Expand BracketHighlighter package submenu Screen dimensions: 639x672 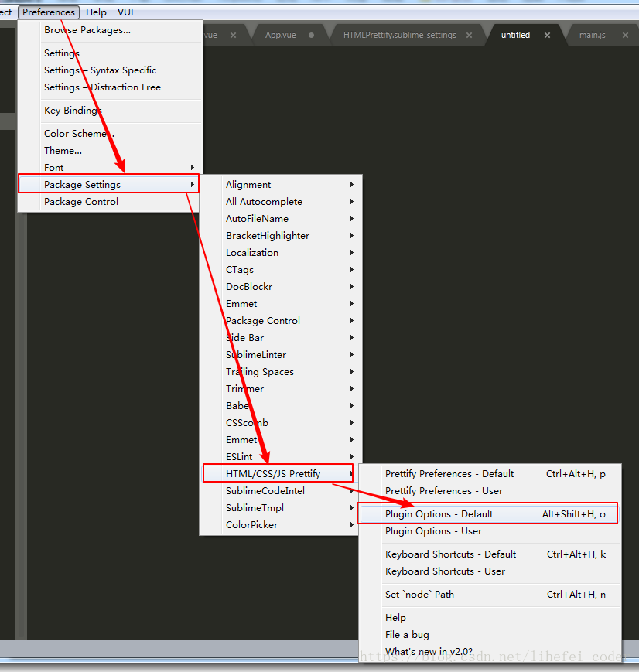click(281, 236)
